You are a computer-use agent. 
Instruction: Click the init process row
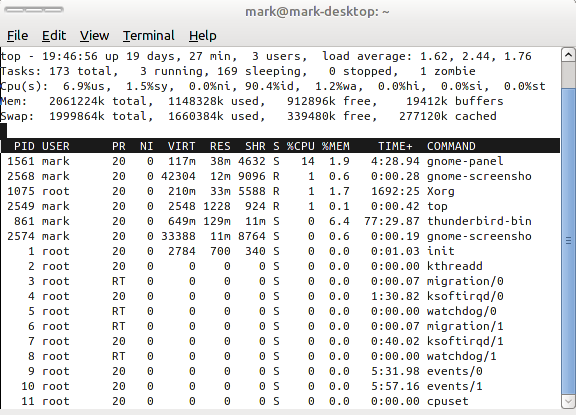280,251
